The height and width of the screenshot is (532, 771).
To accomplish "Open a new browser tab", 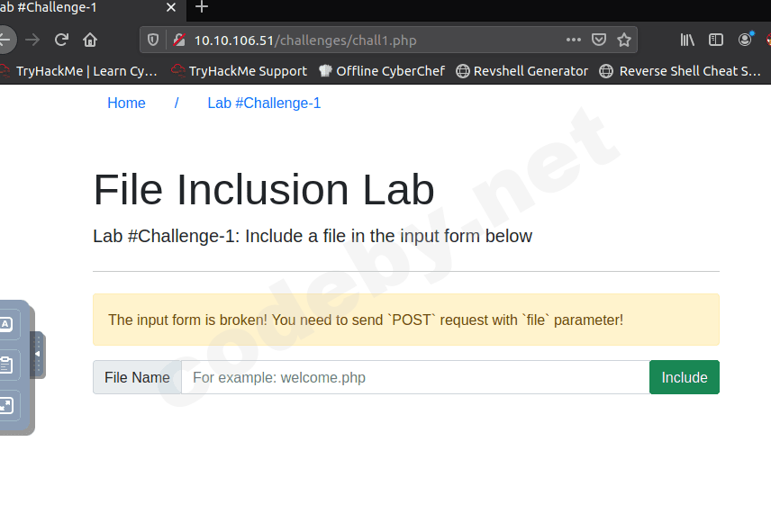I will (x=202, y=7).
